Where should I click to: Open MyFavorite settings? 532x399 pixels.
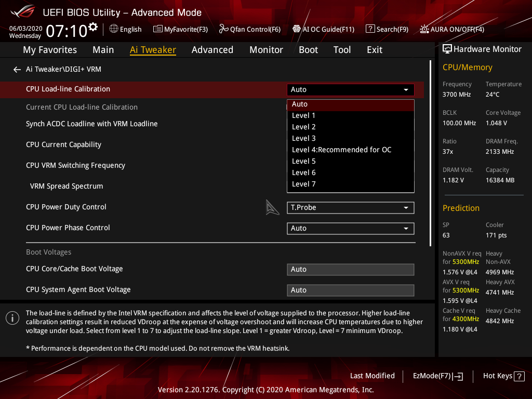point(180,29)
